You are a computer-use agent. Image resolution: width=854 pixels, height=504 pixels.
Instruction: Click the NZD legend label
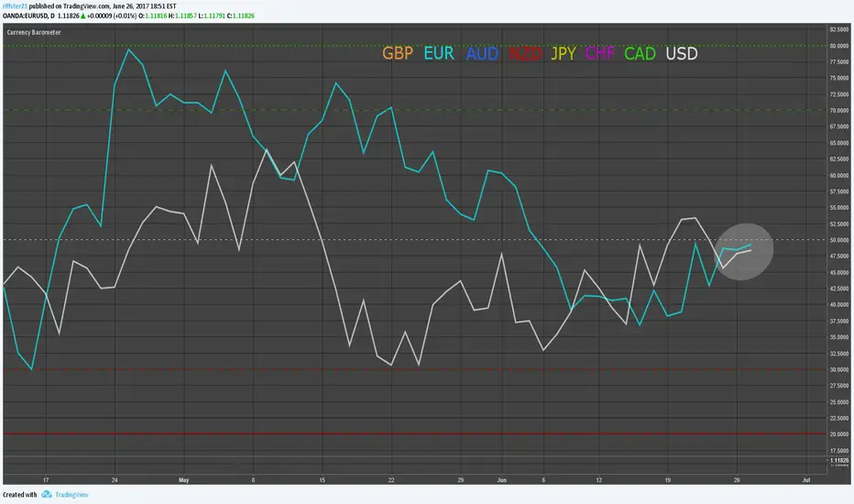[525, 53]
